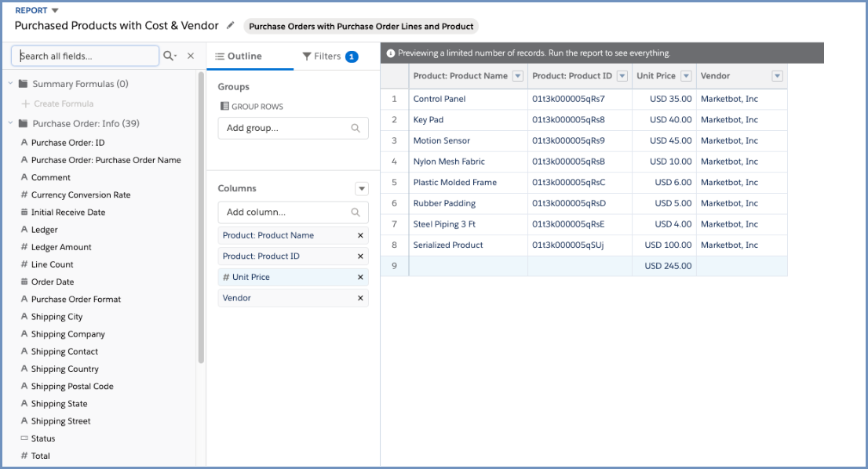Select Shipping Contact field
The image size is (868, 469).
point(64,351)
